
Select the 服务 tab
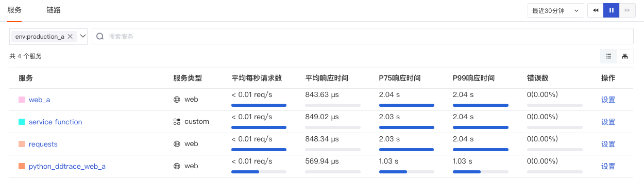14,10
